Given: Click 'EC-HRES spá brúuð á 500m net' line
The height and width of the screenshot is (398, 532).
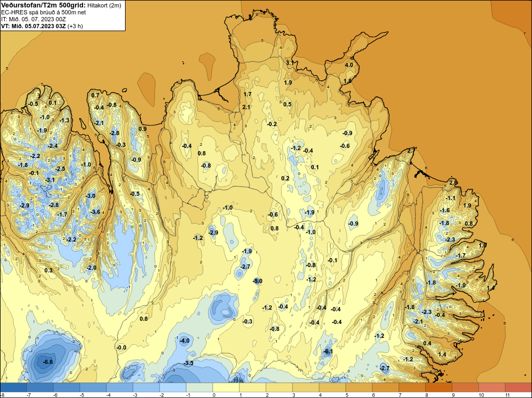Looking at the screenshot, I should click(x=44, y=12).
